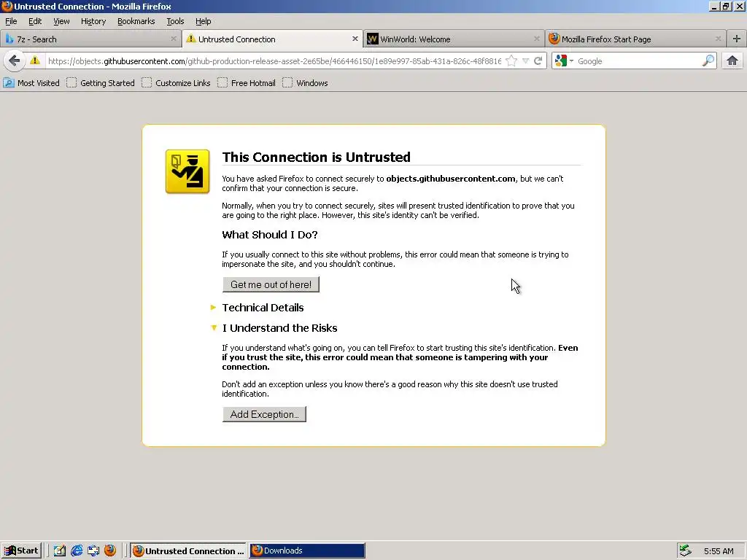Open the Tools menu

[x=175, y=21]
